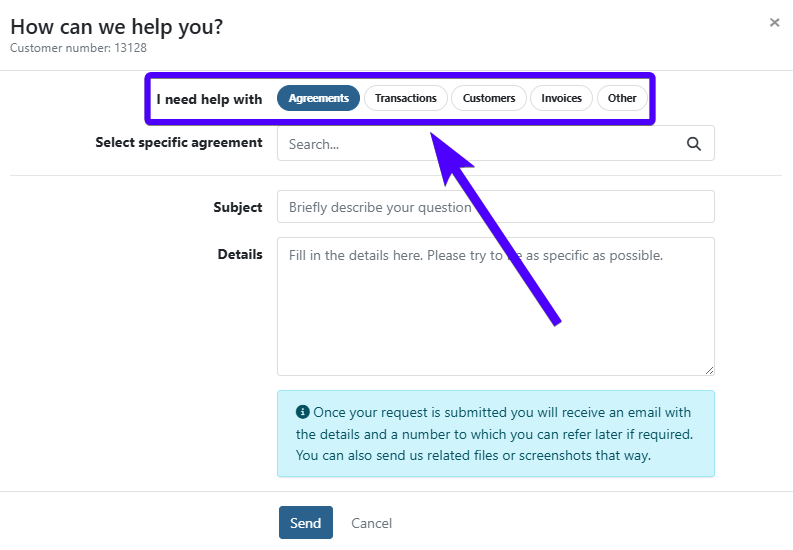Viewport: 793px width, 550px height.
Task: Click the Details field label
Action: (x=240, y=254)
